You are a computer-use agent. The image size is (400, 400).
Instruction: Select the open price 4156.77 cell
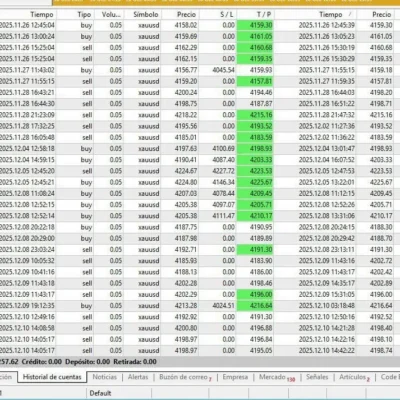(186, 70)
